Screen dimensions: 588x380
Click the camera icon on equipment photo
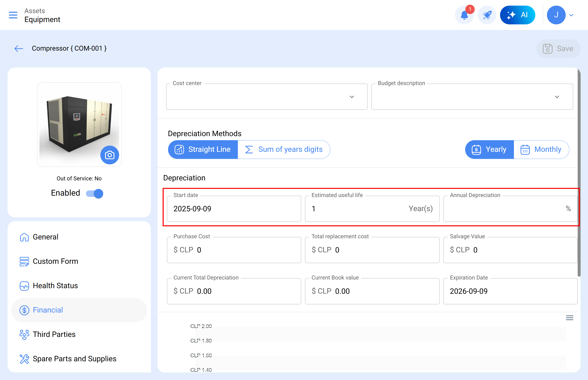pyautogui.click(x=110, y=155)
